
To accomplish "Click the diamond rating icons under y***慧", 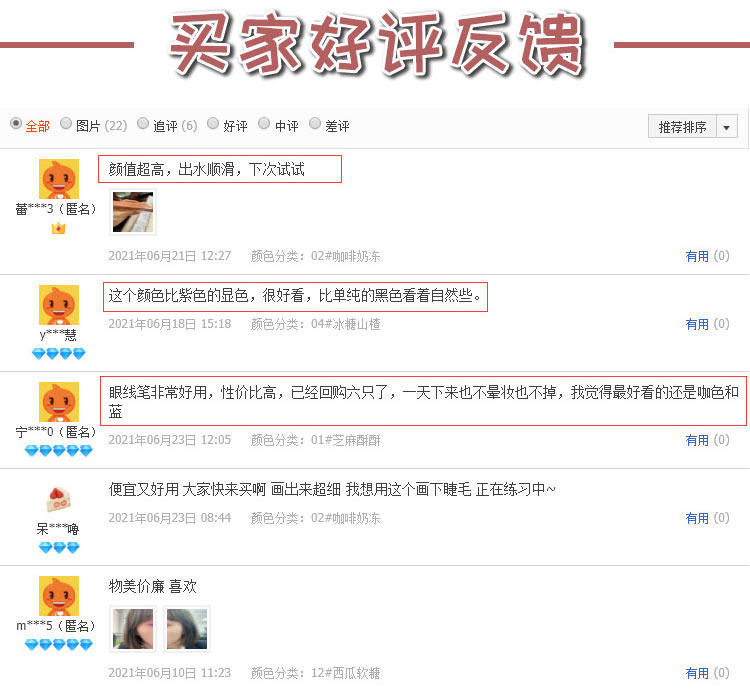I will [58, 354].
